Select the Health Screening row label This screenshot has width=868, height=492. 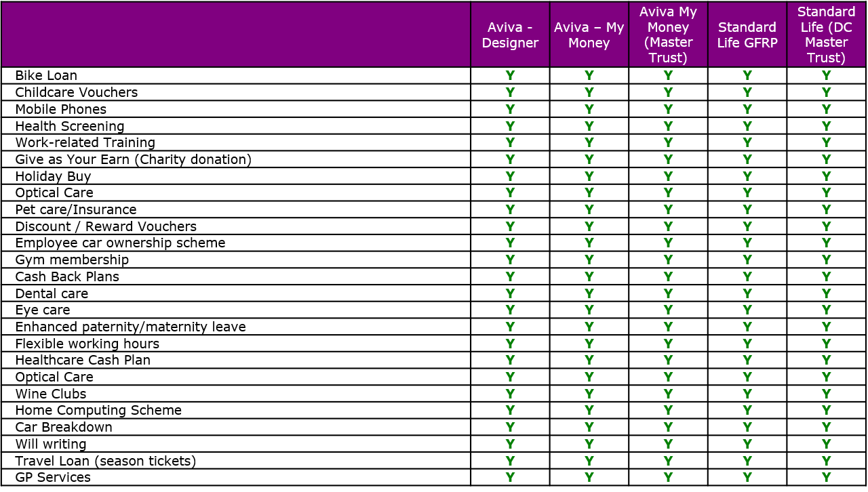70,126
